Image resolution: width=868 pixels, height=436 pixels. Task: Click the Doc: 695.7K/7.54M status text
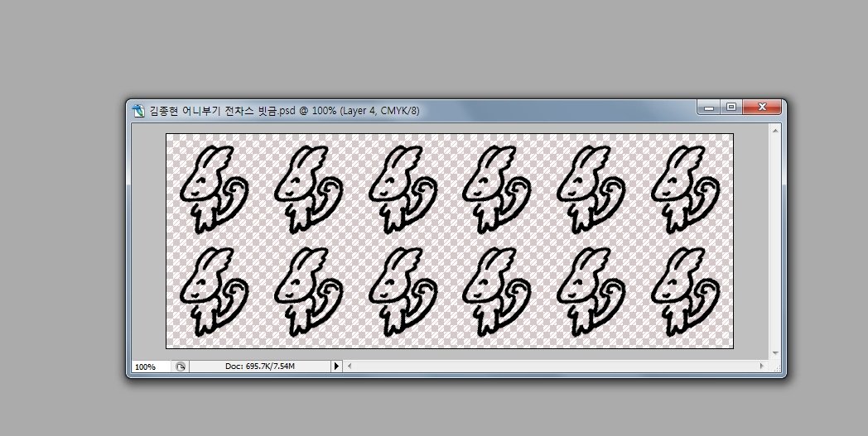(259, 367)
